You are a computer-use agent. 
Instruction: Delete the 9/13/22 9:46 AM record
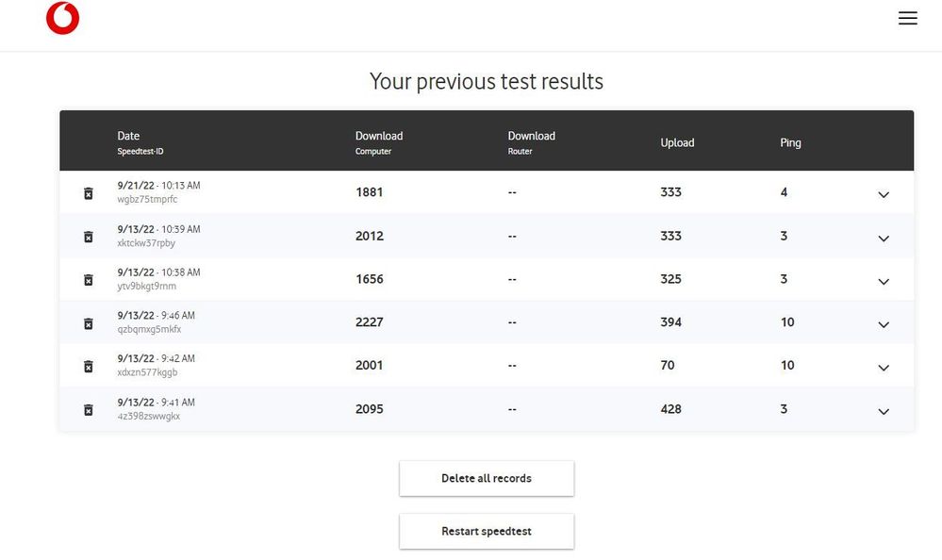tap(89, 323)
